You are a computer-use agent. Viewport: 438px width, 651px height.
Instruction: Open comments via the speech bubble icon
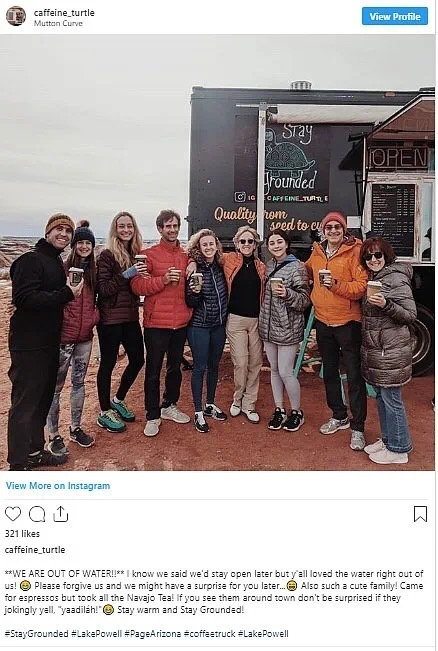click(37, 514)
